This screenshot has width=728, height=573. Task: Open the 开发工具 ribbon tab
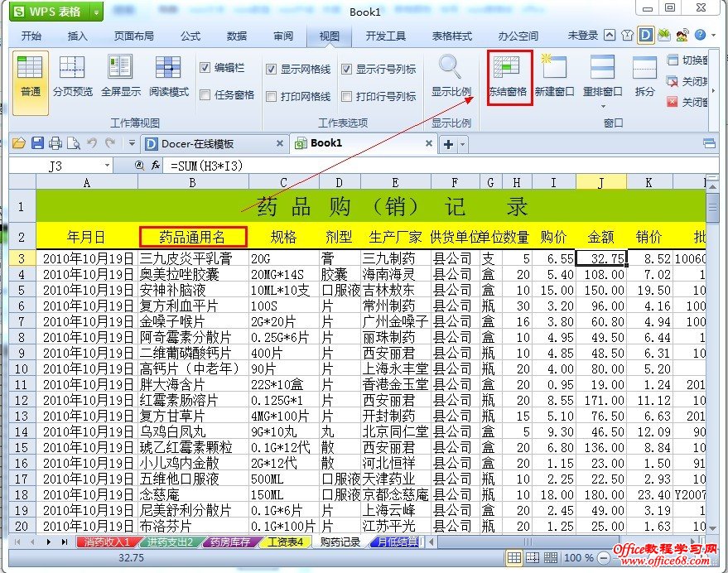[x=385, y=36]
